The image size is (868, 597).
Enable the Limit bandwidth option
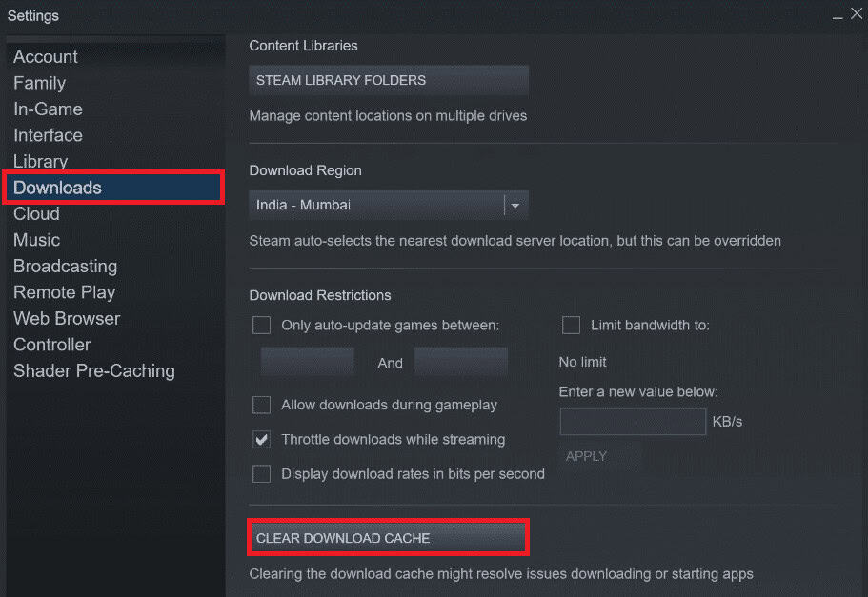(571, 325)
